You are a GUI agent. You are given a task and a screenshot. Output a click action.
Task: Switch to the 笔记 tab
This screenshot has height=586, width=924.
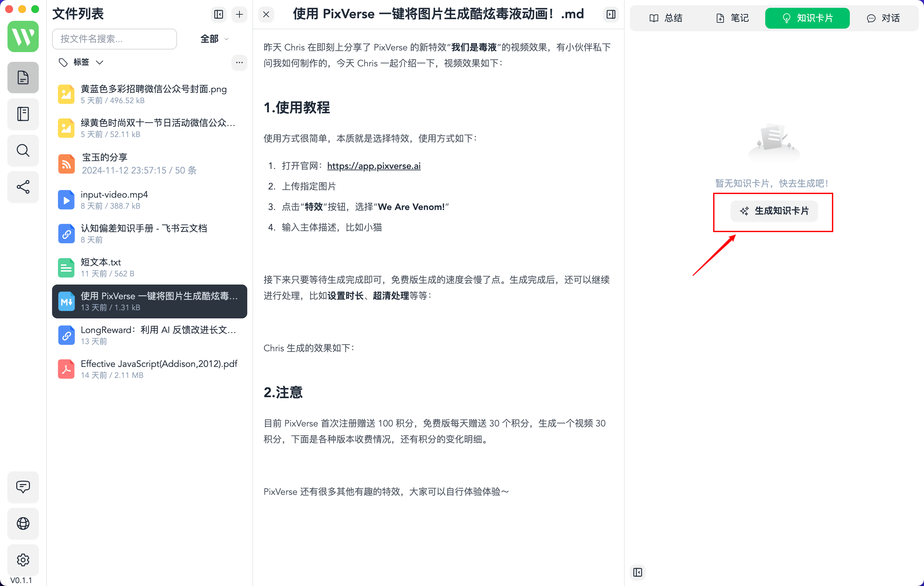coord(732,18)
